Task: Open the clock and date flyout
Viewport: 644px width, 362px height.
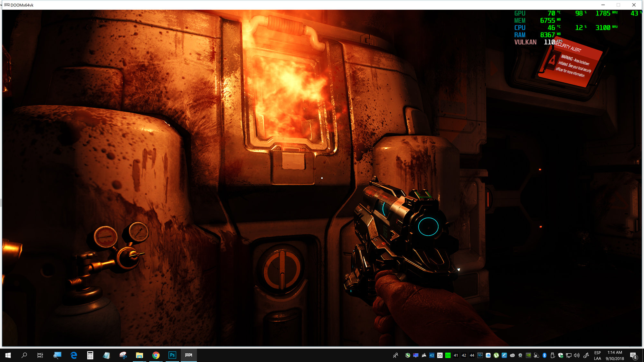Action: (x=615, y=355)
